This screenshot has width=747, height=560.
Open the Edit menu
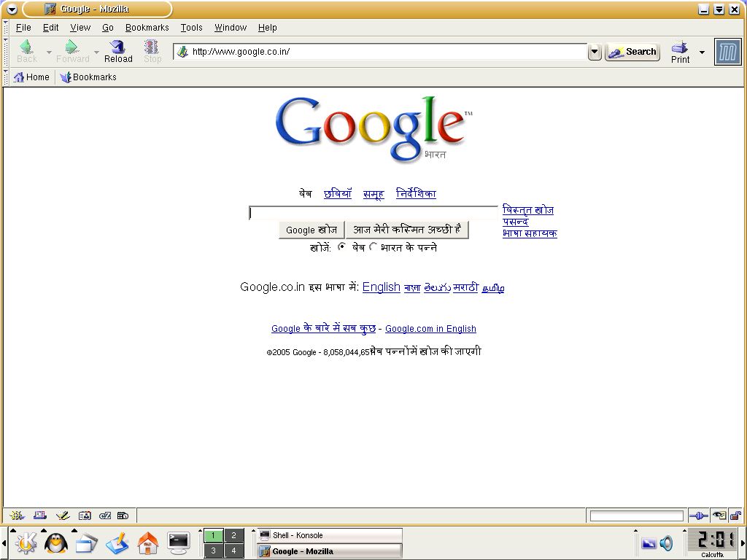(x=50, y=28)
